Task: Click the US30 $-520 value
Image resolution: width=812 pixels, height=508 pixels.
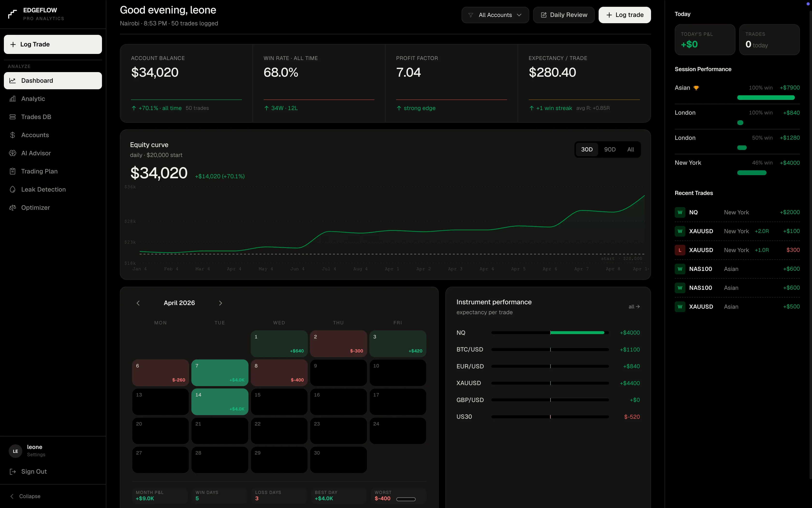Action: (632, 417)
